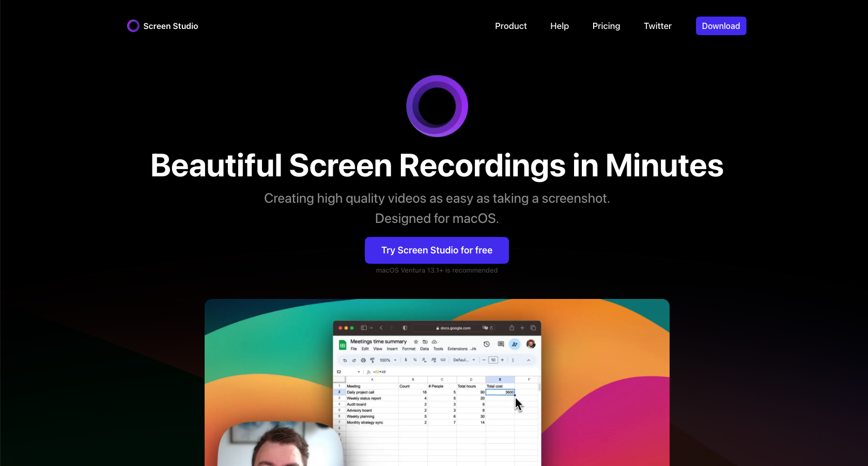Open the Extensions menu in the demo spreadsheet
Screen dimensions: 868x466
(457, 349)
